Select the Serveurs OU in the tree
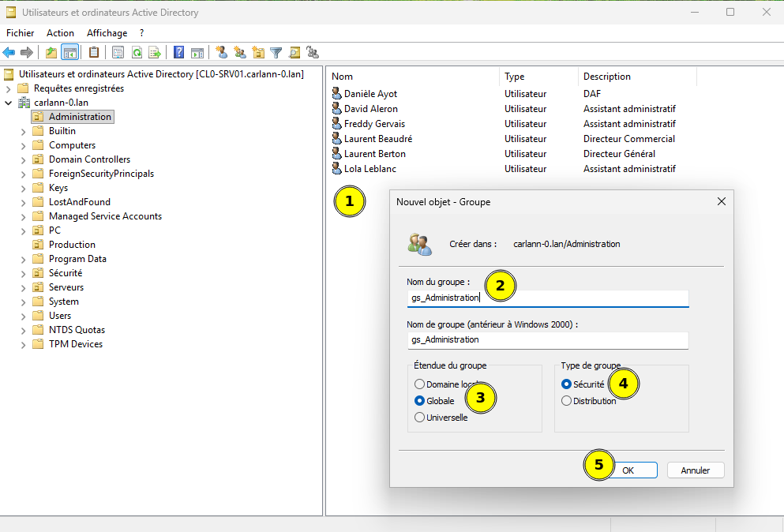Image resolution: width=784 pixels, height=532 pixels. click(66, 287)
